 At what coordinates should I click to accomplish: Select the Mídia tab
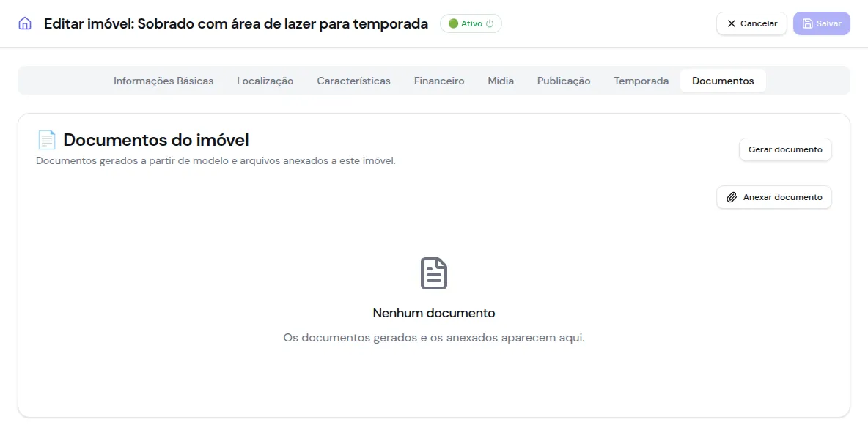pyautogui.click(x=501, y=81)
